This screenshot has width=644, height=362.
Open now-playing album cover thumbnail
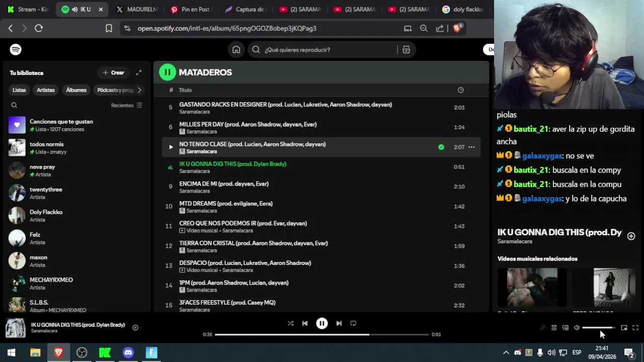16,328
